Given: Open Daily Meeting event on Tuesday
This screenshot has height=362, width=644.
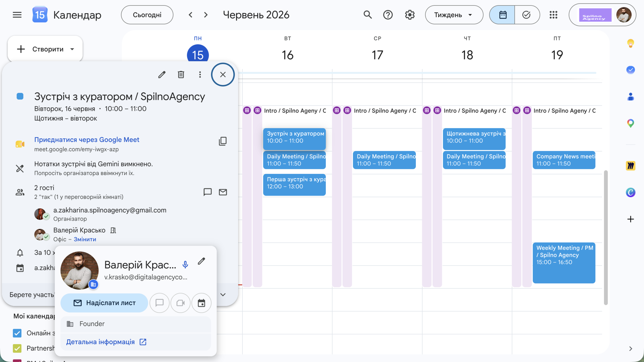Looking at the screenshot, I should (294, 160).
